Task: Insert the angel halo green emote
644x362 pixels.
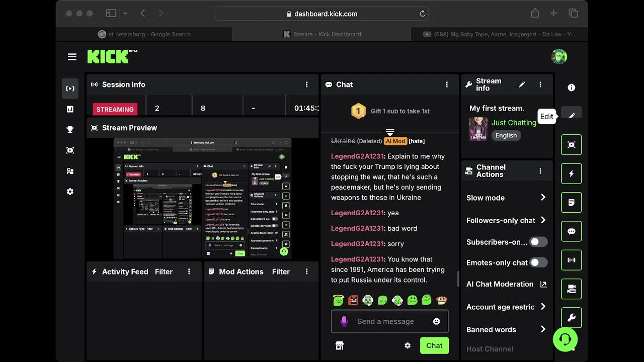Action: coord(338,300)
